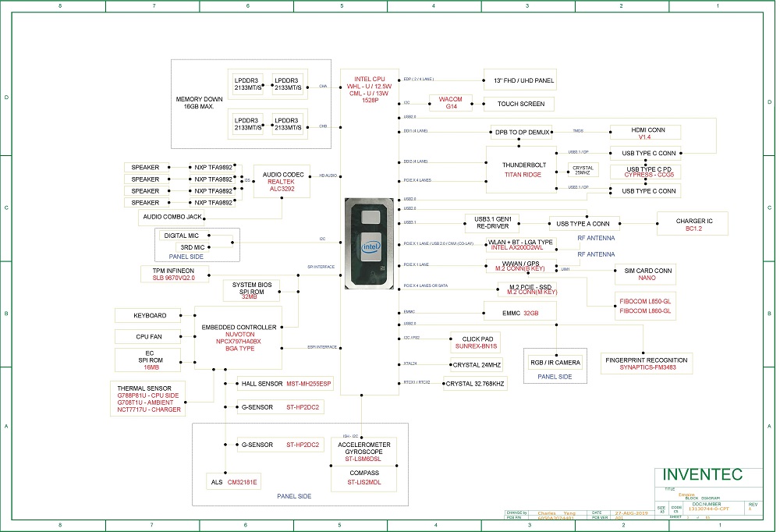Screen dimensions: 780x532
Task: Select the "USB TYPE C PD" block
Action: tap(645, 172)
